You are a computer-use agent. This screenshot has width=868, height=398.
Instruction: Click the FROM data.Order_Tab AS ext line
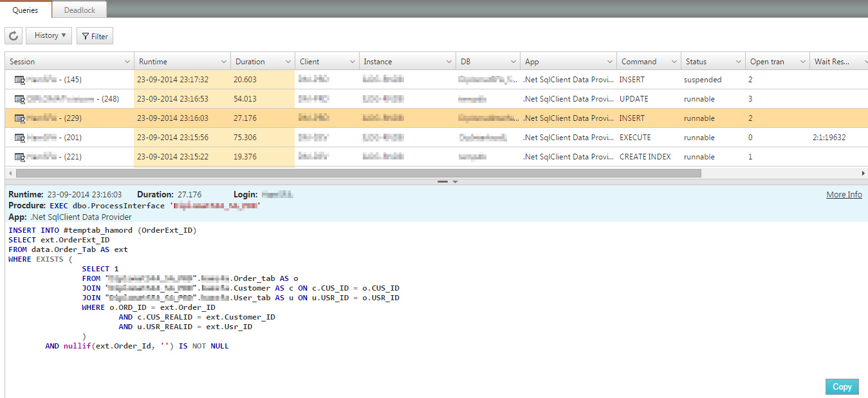[x=68, y=249]
